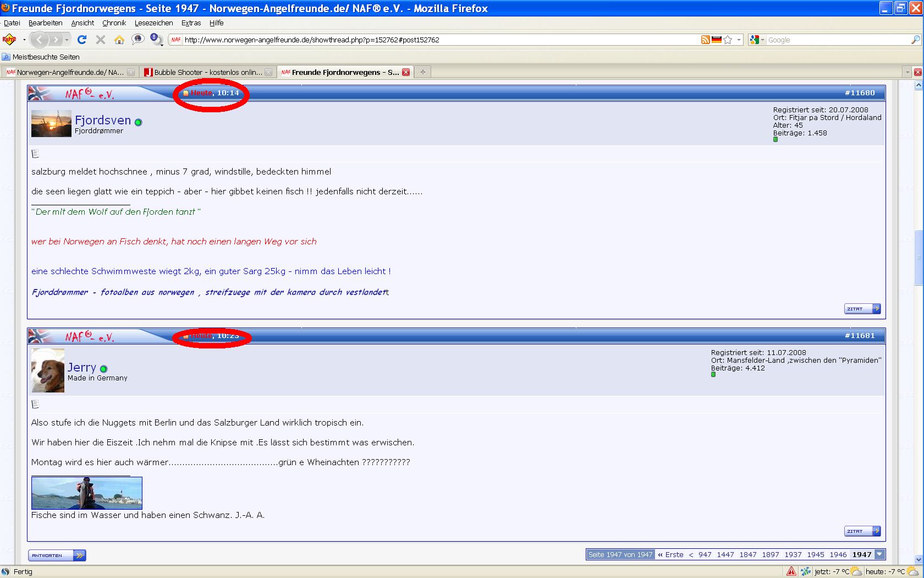The height and width of the screenshot is (578, 924).
Task: Click into the Google search field
Action: point(836,40)
